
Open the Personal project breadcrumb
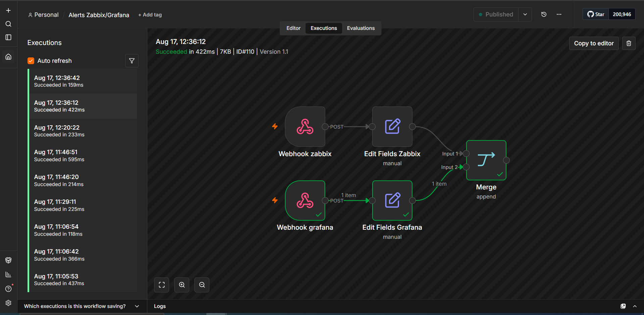(x=43, y=15)
